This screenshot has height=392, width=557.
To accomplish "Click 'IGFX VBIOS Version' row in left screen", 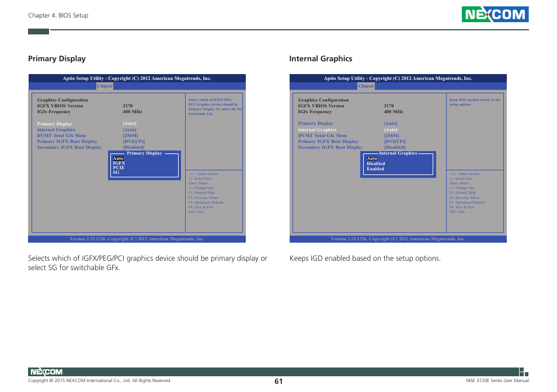I will click(x=85, y=106).
